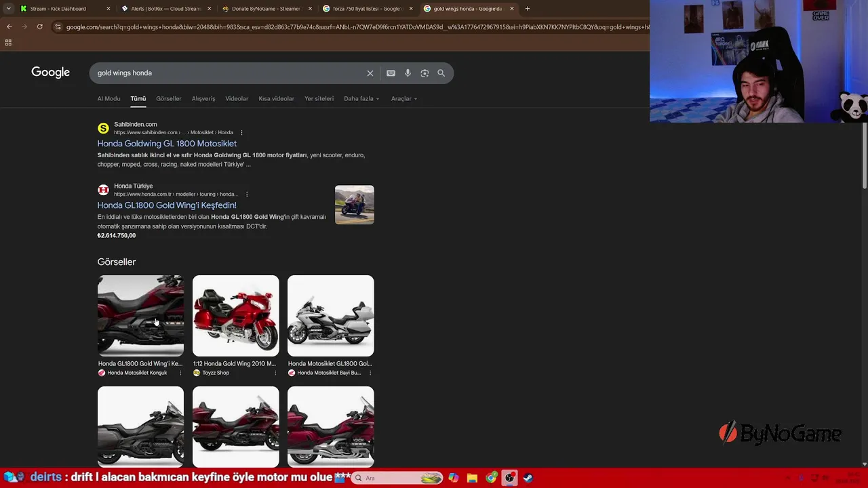Open Chrome from the taskbar

point(491,478)
